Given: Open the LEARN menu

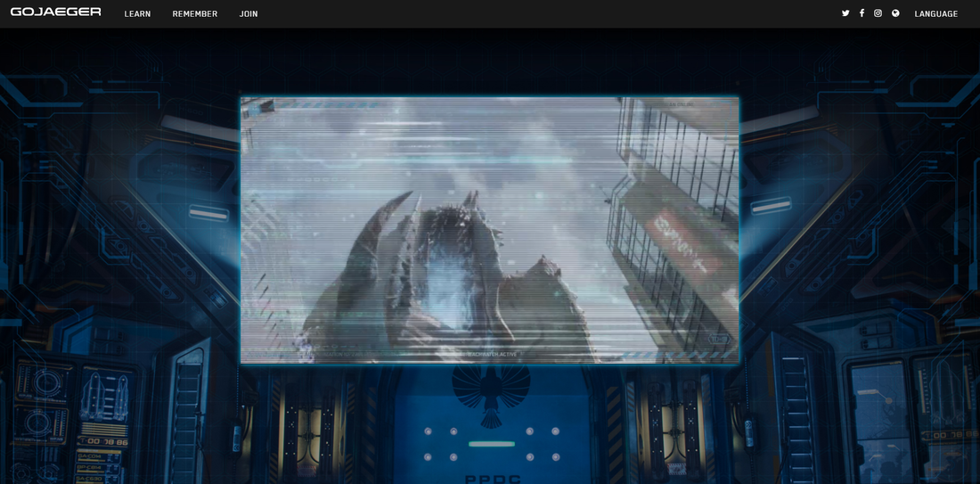Looking at the screenshot, I should [137, 13].
